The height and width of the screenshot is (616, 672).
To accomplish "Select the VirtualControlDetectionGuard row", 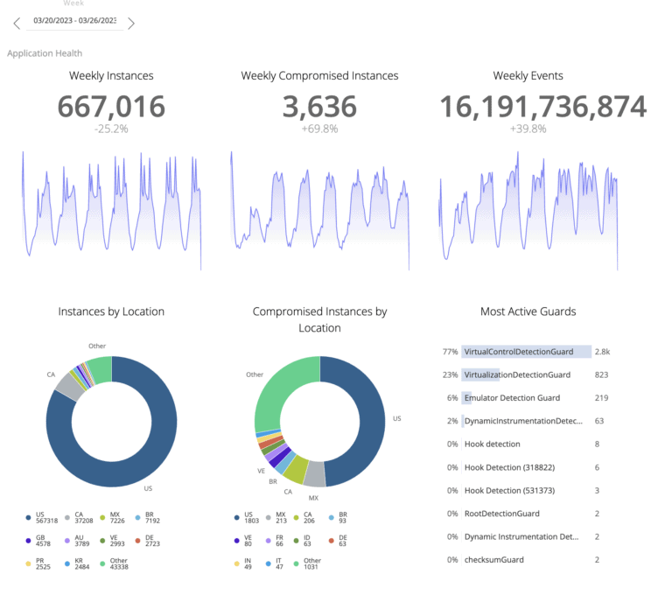I will point(526,352).
